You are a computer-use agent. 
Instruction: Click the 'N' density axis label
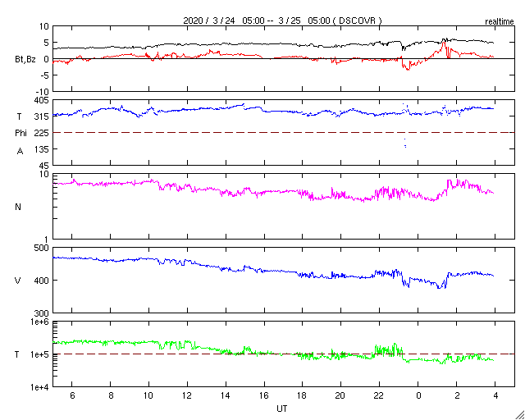(18, 207)
